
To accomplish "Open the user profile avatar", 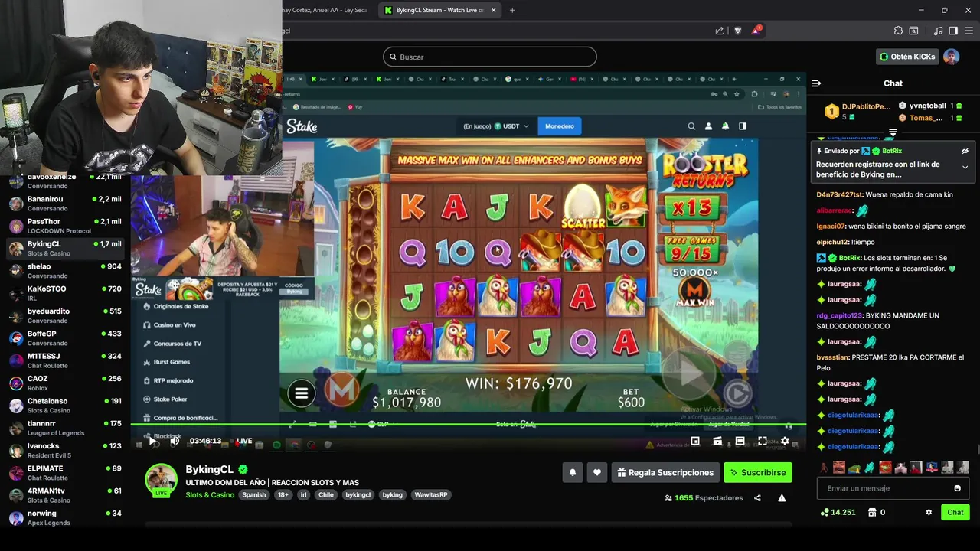I will (951, 57).
